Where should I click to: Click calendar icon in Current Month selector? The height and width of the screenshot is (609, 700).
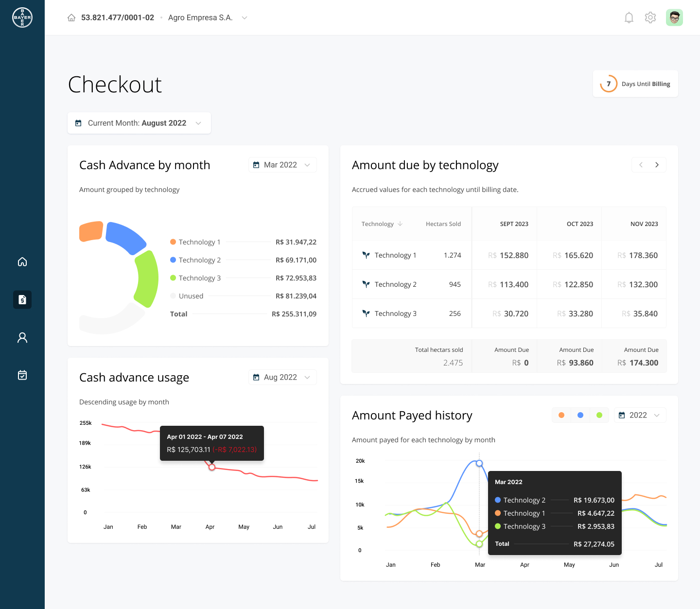pos(78,123)
